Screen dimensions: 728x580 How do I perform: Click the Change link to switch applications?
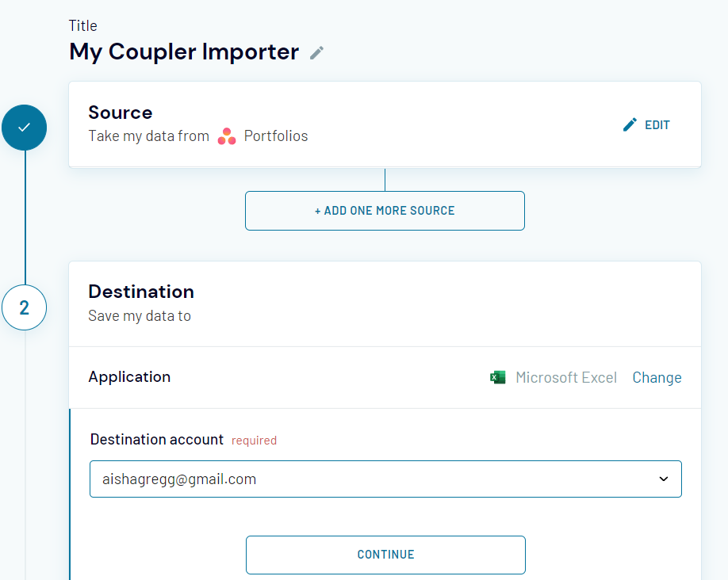pyautogui.click(x=657, y=377)
